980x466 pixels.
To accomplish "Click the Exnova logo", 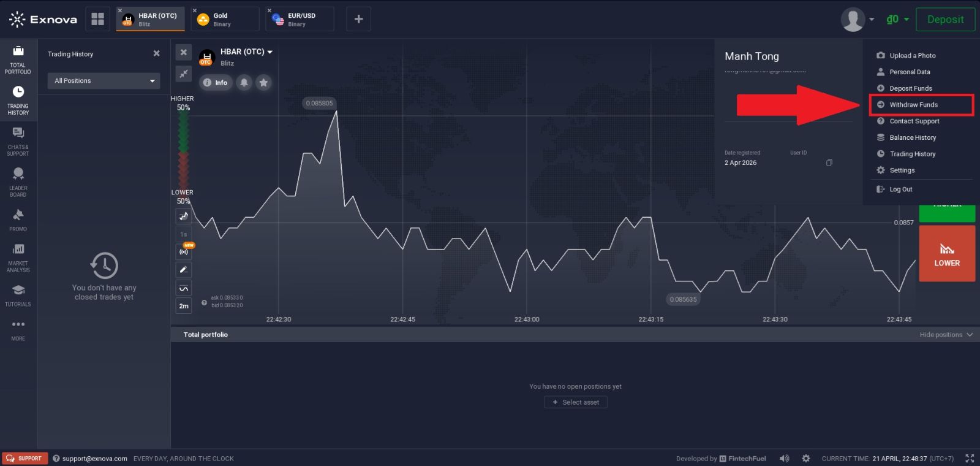I will click(43, 19).
